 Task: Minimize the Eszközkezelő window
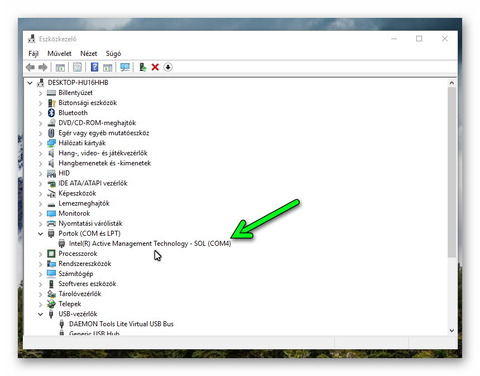click(394, 39)
